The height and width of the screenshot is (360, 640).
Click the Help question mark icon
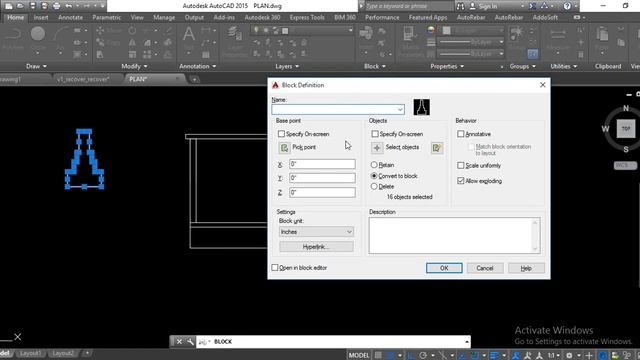pyautogui.click(x=567, y=6)
